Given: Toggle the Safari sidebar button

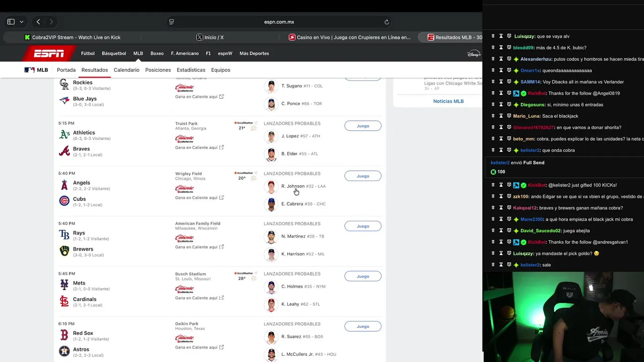Looking at the screenshot, I should 11,22.
